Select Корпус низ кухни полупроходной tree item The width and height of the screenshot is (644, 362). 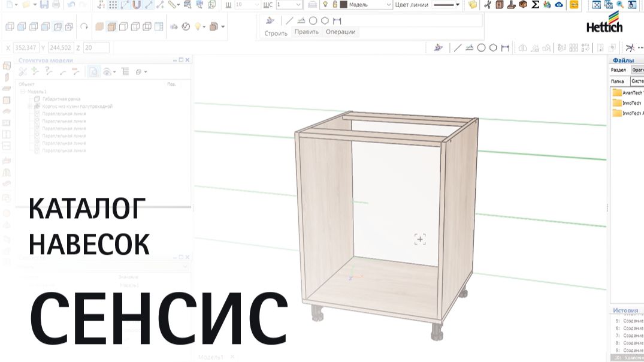(77, 107)
